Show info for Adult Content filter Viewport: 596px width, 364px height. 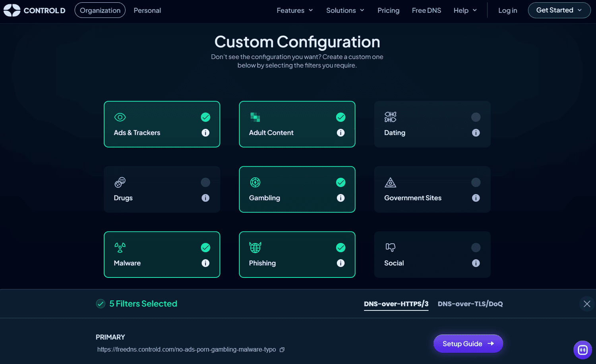(341, 133)
